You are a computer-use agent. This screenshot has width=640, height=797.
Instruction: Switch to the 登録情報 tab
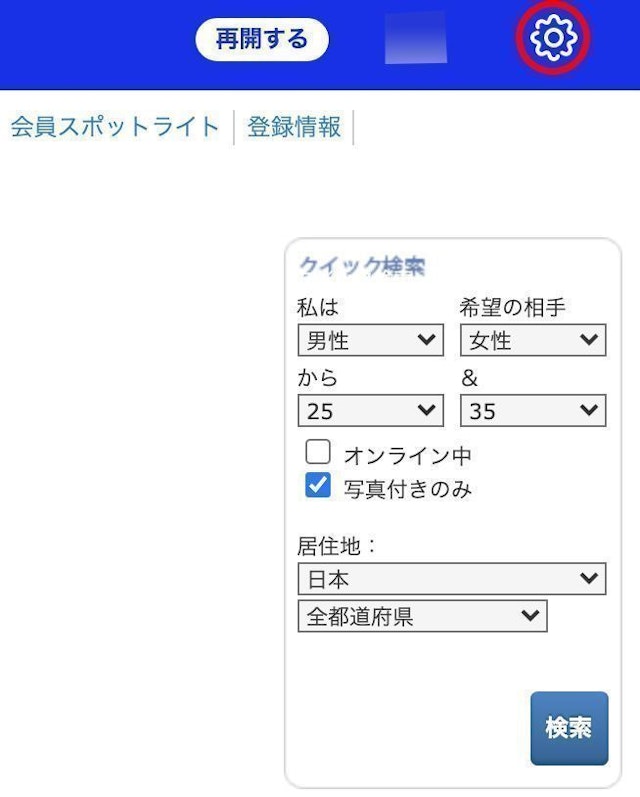(x=294, y=127)
